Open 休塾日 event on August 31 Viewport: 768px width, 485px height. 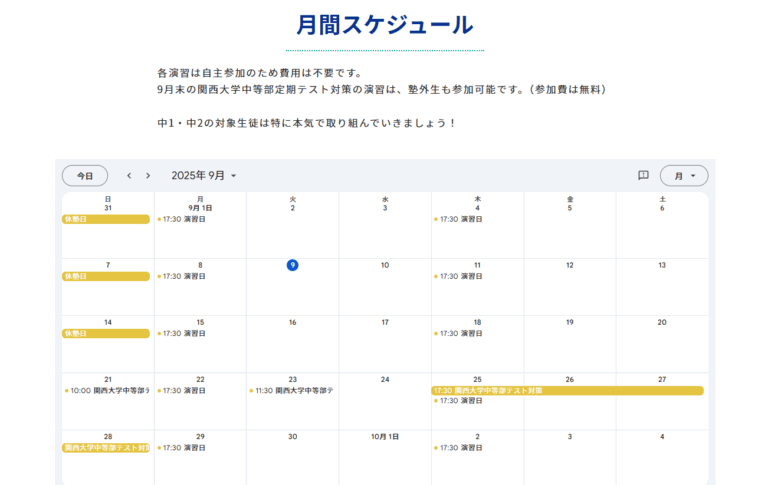[x=106, y=219]
